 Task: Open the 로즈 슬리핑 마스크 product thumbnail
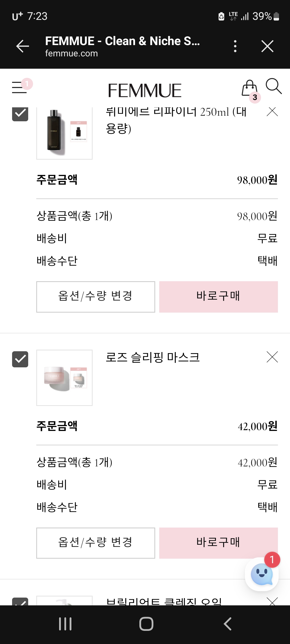64,378
